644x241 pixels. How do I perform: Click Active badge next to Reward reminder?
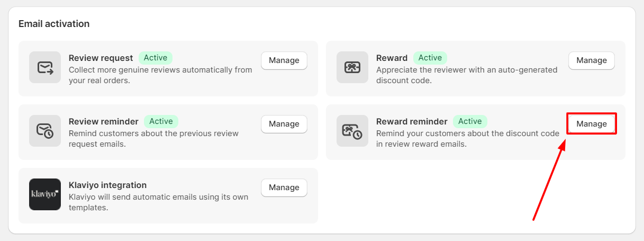(470, 121)
